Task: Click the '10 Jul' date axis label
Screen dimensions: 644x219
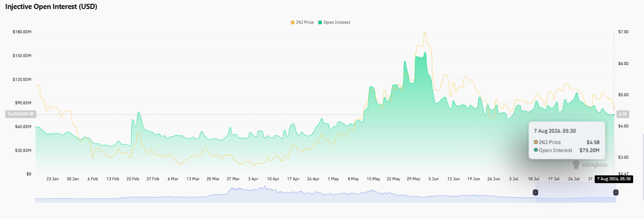Action: pos(534,179)
